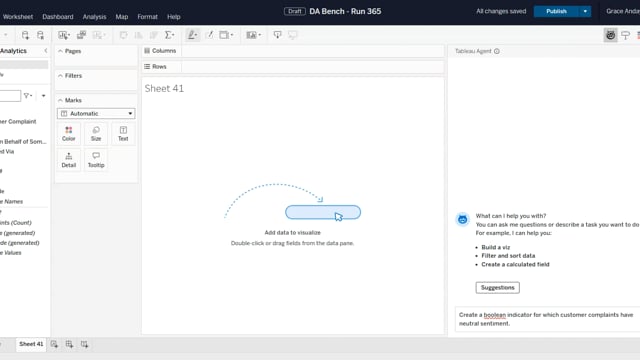Collapse the Marks card
The image size is (640, 360).
pos(60,100)
